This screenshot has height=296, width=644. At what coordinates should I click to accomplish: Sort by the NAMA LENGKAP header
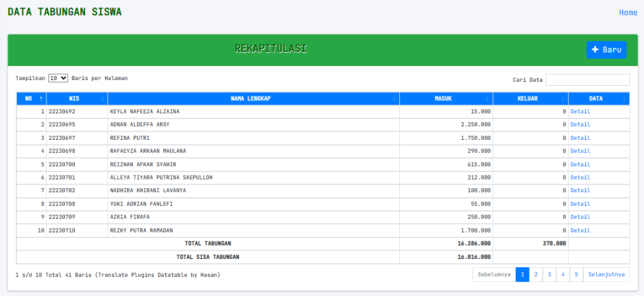(253, 98)
